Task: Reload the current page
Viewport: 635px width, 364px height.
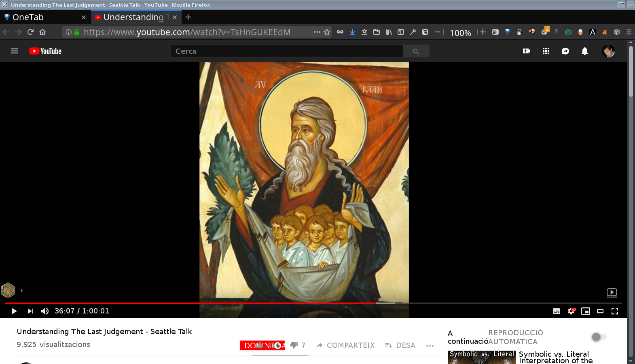Action: coord(30,32)
